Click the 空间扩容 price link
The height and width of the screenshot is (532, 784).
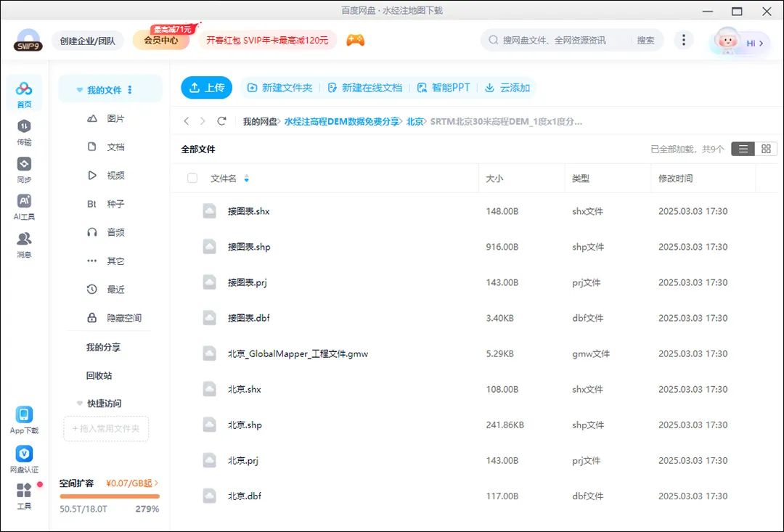tap(132, 483)
